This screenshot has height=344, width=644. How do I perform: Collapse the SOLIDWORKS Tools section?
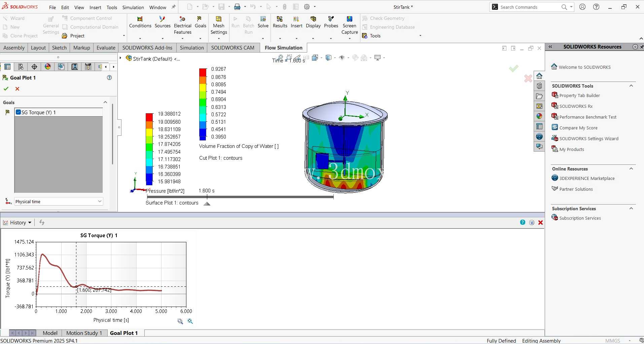pos(631,86)
